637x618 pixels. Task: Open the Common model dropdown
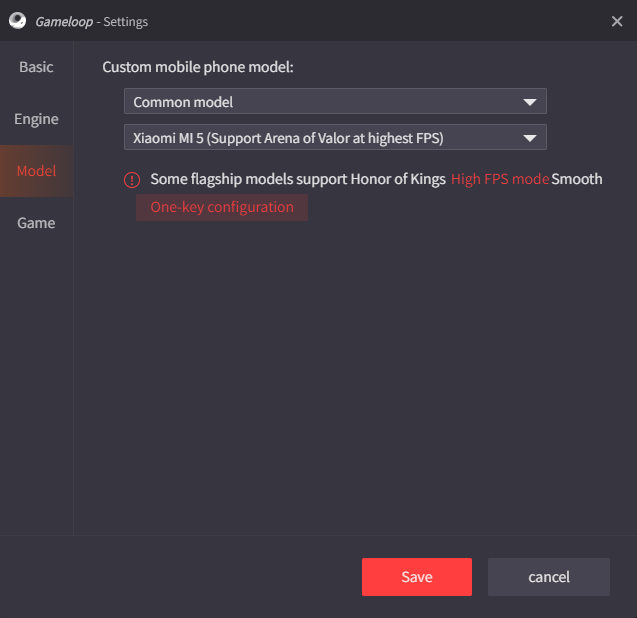(x=335, y=101)
